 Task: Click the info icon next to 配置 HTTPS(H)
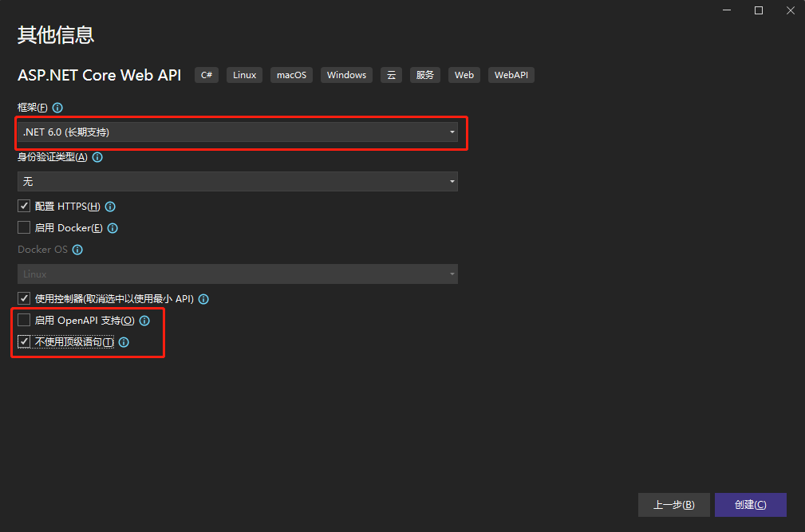(110, 207)
